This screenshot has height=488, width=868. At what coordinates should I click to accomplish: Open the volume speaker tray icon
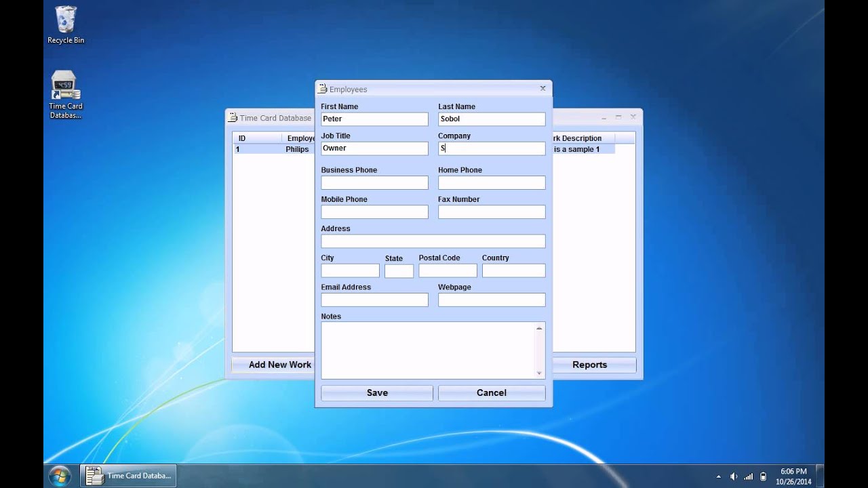tap(734, 476)
